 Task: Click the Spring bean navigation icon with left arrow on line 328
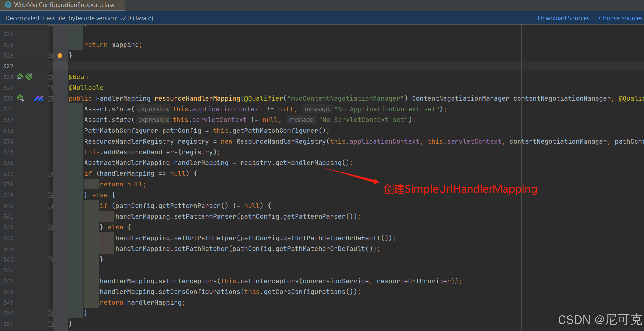pyautogui.click(x=20, y=76)
